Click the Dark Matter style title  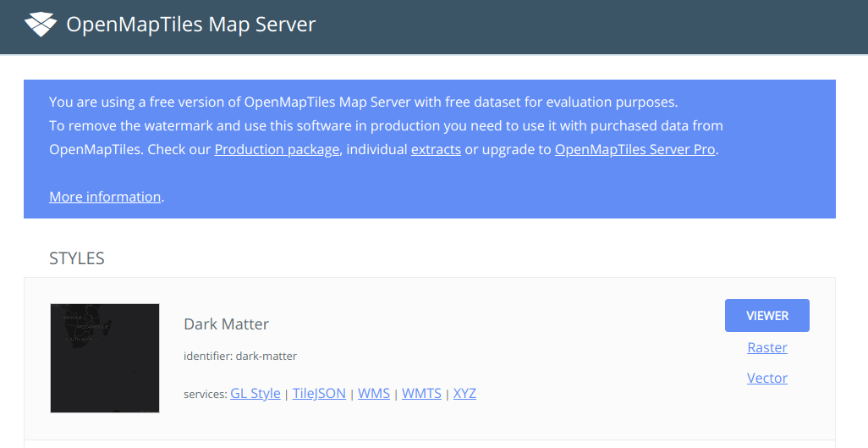(x=226, y=324)
